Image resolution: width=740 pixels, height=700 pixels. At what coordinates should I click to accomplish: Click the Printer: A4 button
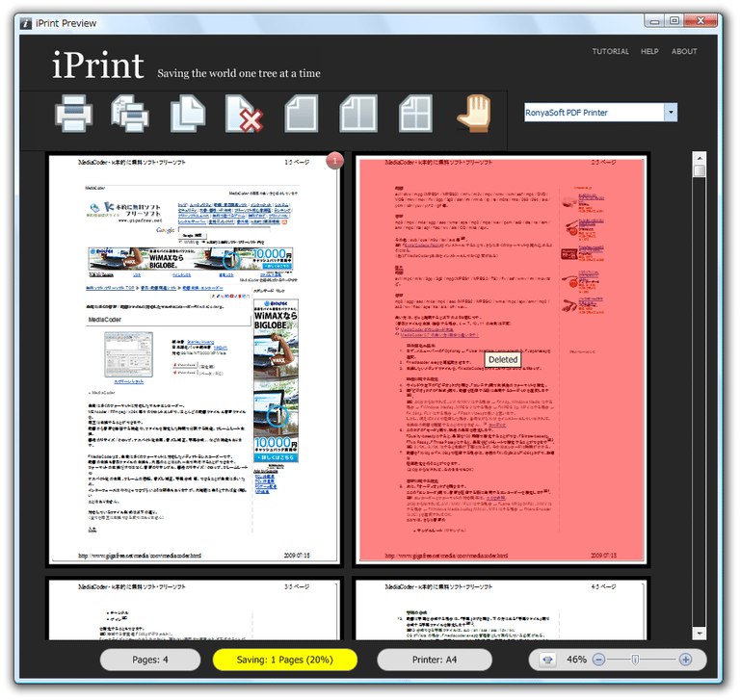[435, 660]
